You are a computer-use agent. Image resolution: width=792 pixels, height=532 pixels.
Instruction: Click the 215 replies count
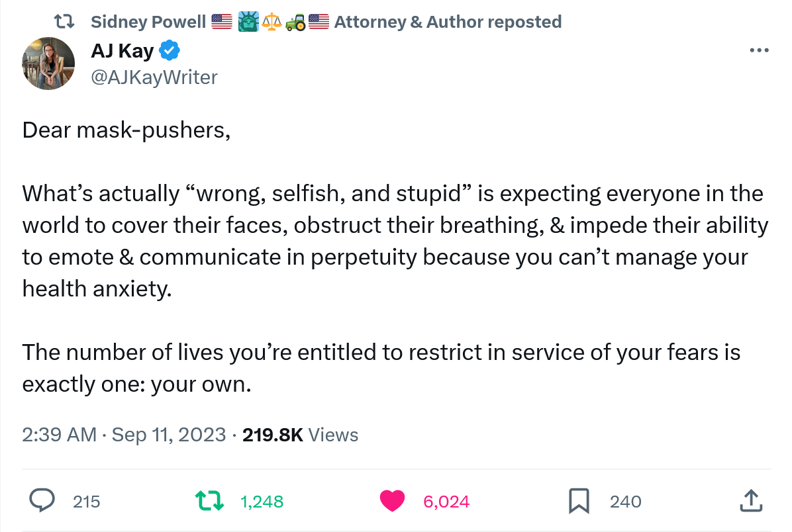[x=86, y=502]
